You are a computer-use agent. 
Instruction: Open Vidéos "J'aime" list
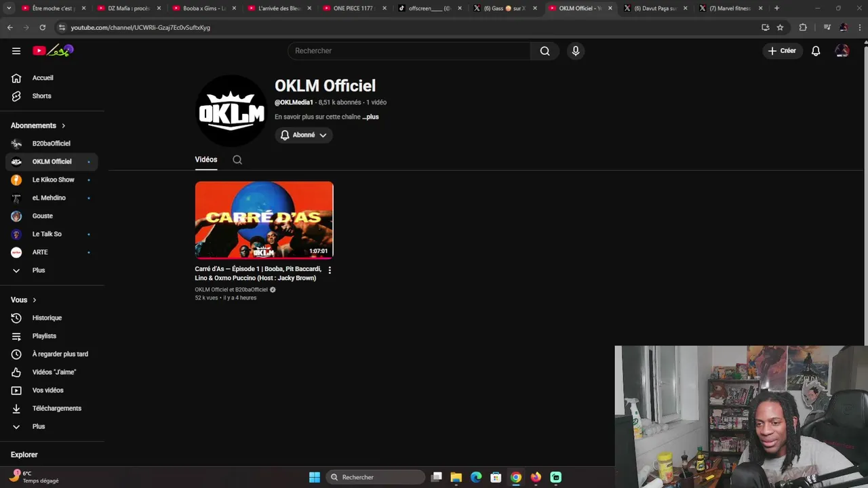(x=52, y=372)
